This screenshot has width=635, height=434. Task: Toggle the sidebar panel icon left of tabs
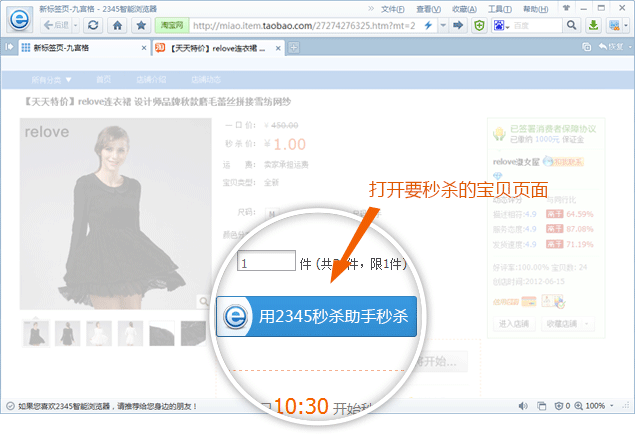coord(9,47)
